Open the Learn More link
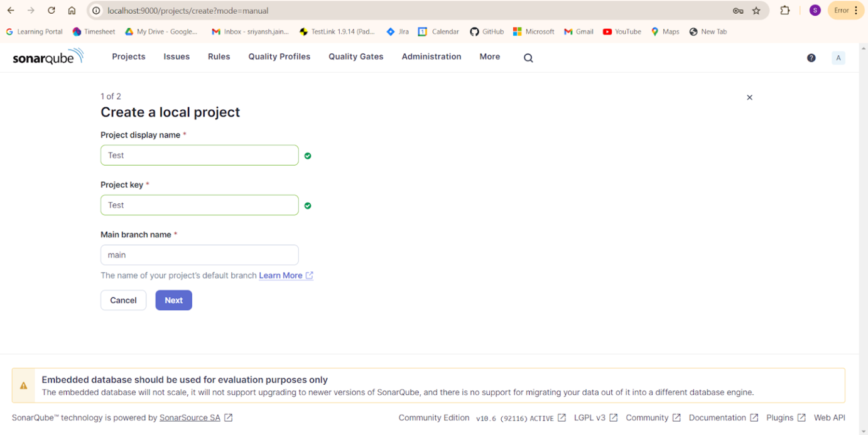Image resolution: width=868 pixels, height=435 pixels. pyautogui.click(x=281, y=275)
